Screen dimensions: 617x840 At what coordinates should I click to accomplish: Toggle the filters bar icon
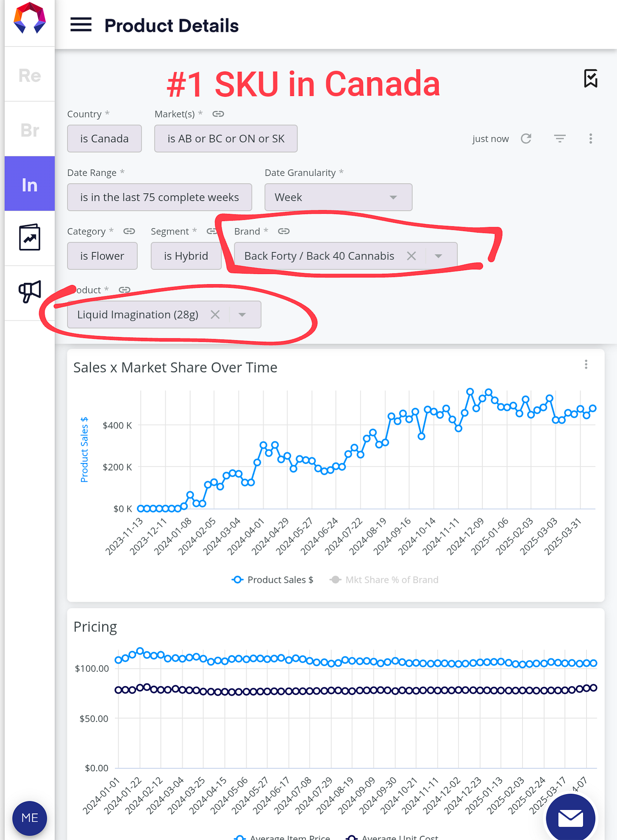(560, 139)
